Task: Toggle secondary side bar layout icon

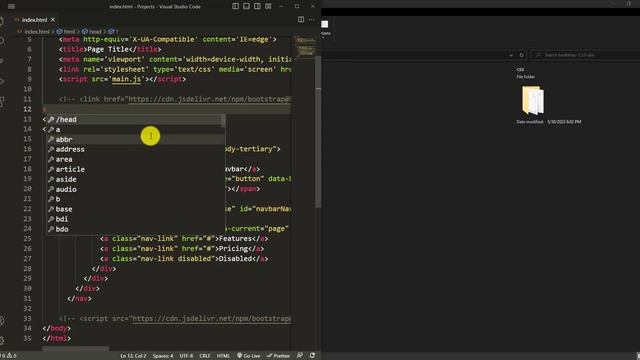Action: point(257,6)
